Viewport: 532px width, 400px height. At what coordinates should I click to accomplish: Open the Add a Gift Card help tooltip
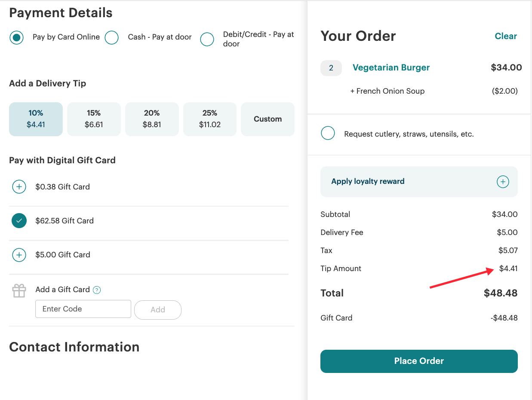tap(96, 290)
